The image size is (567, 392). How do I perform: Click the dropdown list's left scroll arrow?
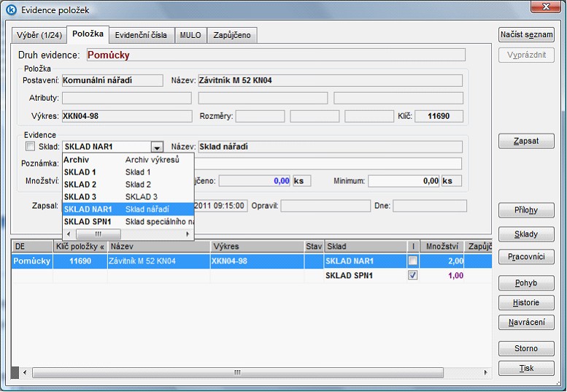pyautogui.click(x=69, y=234)
